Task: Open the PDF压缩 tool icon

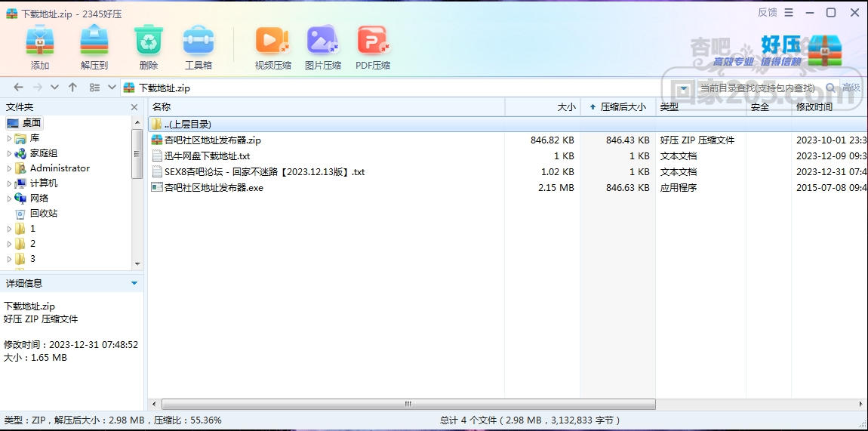Action: click(x=374, y=41)
